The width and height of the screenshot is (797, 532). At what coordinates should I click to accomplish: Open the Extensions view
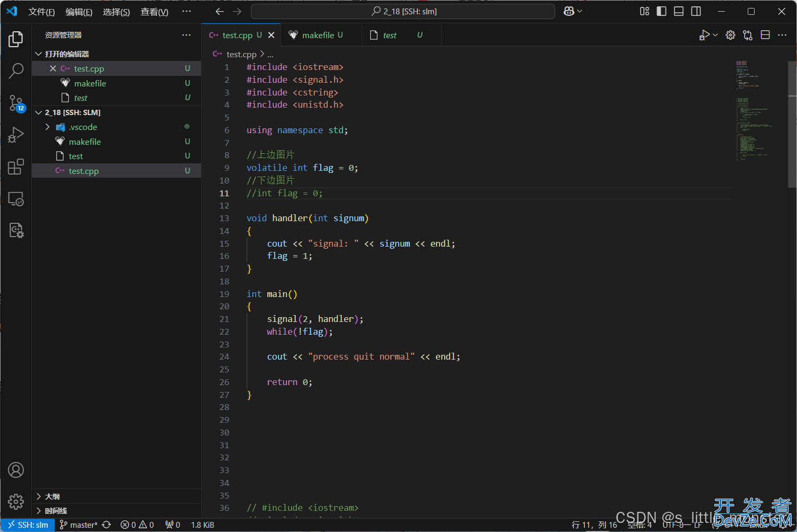coord(16,167)
